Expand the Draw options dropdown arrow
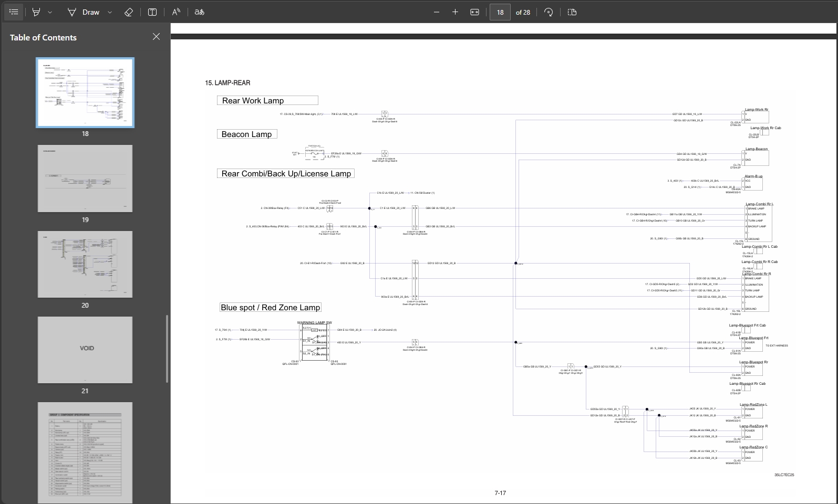Viewport: 838px width, 504px height. coord(110,12)
